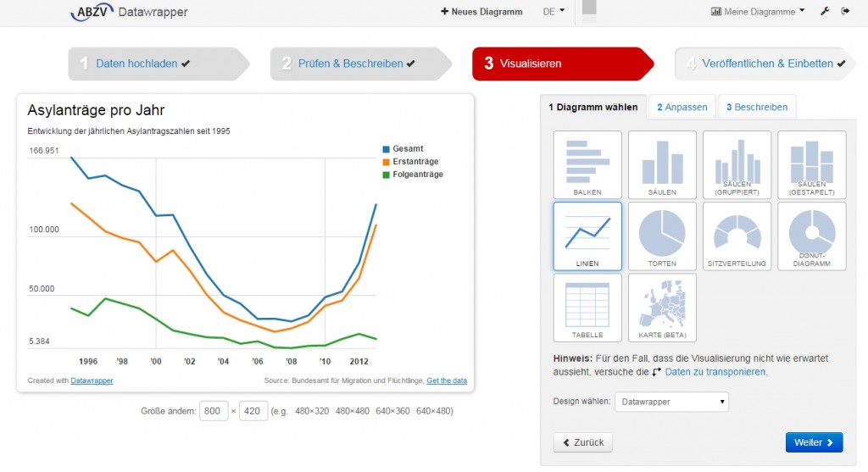The image size is (868, 472).
Task: Open the Meine Diagramme dropdown menu
Action: (757, 12)
